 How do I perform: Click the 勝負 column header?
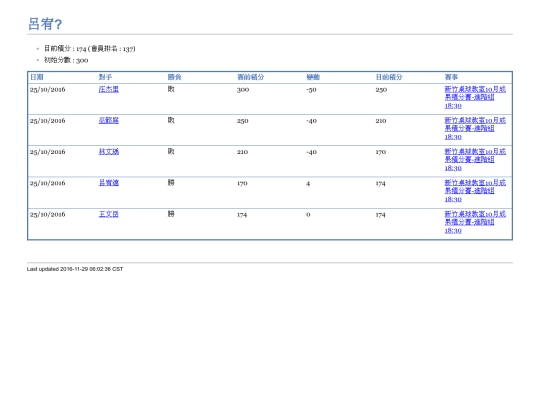tap(175, 77)
